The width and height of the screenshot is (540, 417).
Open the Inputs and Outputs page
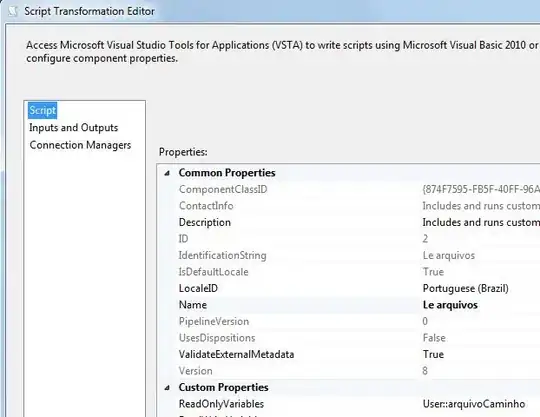pos(74,128)
